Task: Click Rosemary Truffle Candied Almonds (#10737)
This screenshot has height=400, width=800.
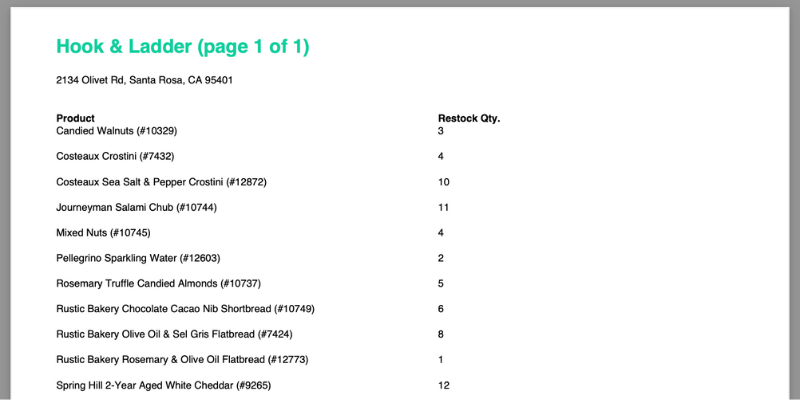Action: coord(158,284)
